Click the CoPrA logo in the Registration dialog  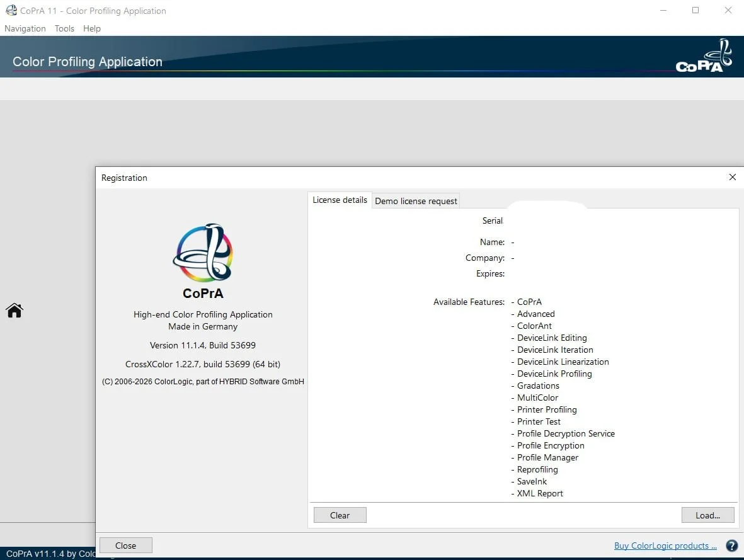[203, 253]
